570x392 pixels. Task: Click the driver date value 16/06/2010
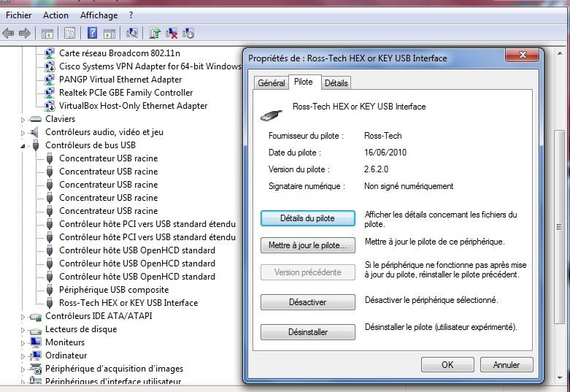tap(385, 153)
